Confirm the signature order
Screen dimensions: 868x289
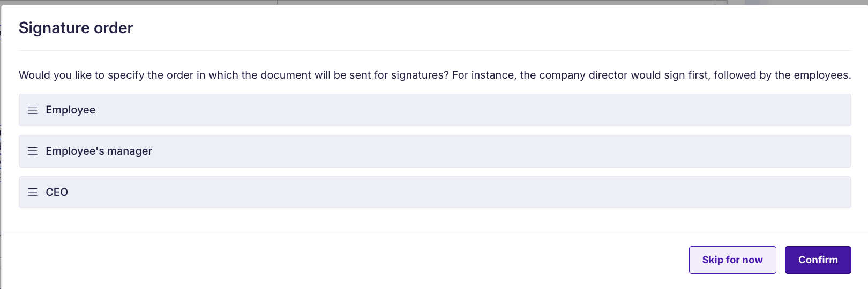point(818,260)
